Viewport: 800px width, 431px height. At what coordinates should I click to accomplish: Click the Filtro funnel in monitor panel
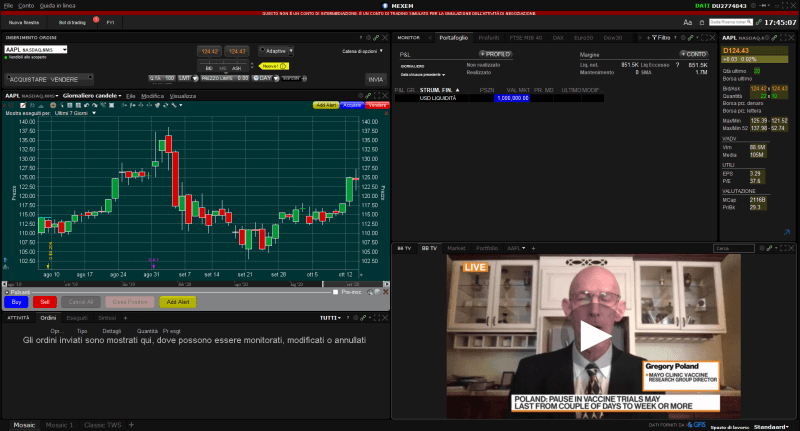(660, 38)
